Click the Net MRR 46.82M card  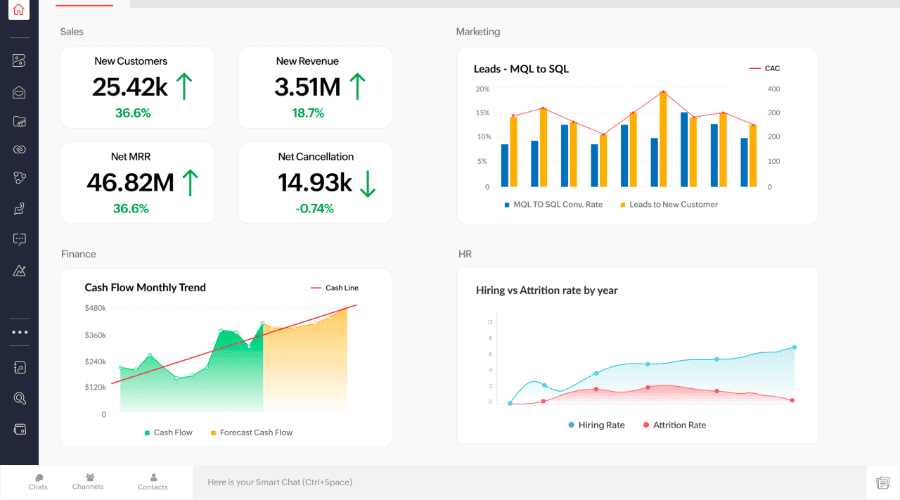(137, 183)
